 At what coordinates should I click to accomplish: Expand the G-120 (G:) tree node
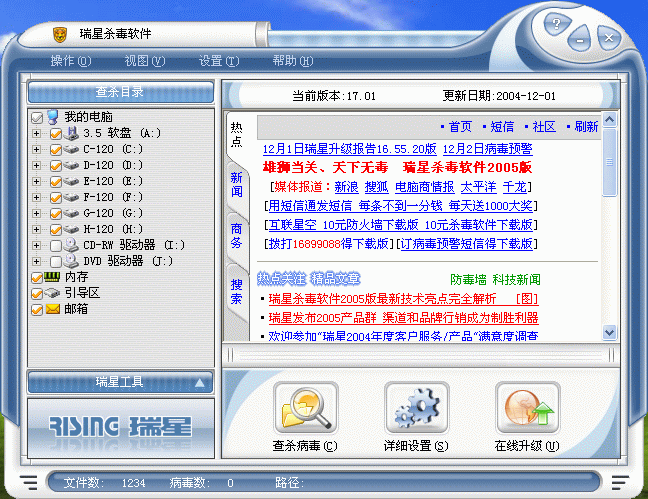(x=36, y=213)
